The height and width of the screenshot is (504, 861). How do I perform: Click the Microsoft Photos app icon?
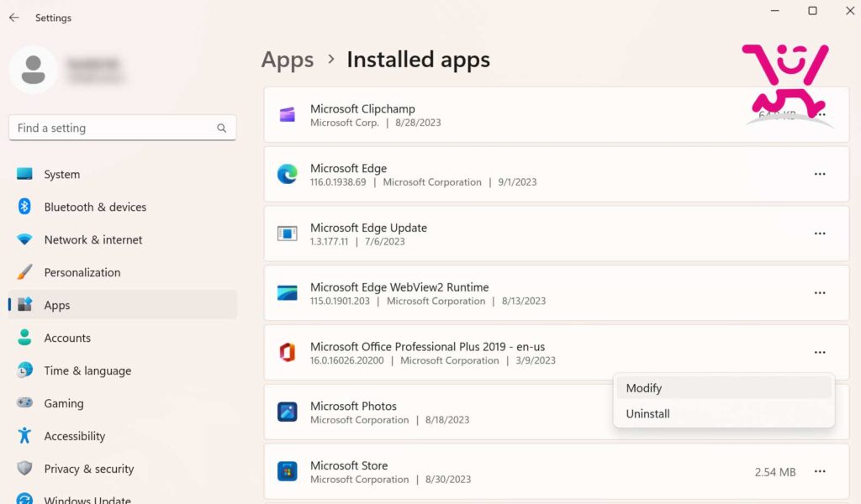[288, 412]
